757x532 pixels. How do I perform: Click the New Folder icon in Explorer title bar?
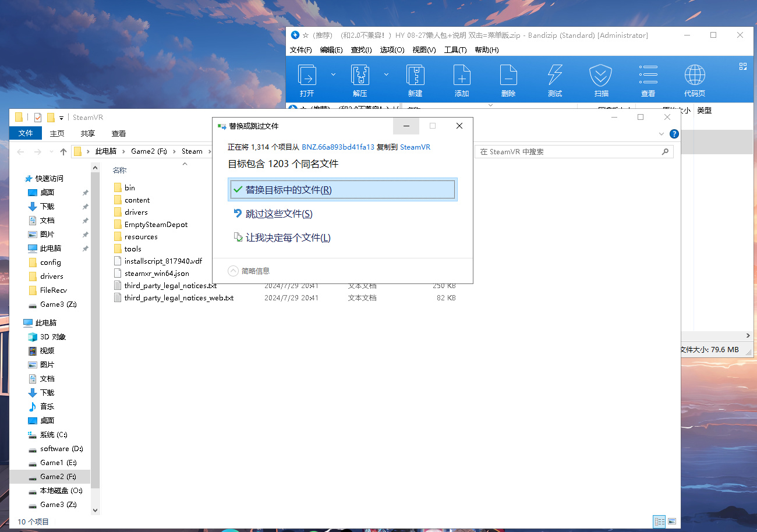point(51,117)
